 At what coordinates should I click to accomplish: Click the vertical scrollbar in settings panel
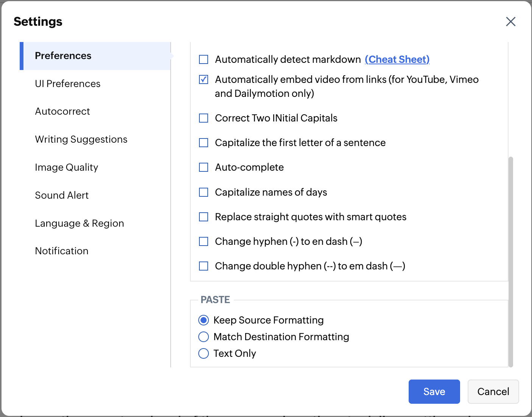coord(510,261)
